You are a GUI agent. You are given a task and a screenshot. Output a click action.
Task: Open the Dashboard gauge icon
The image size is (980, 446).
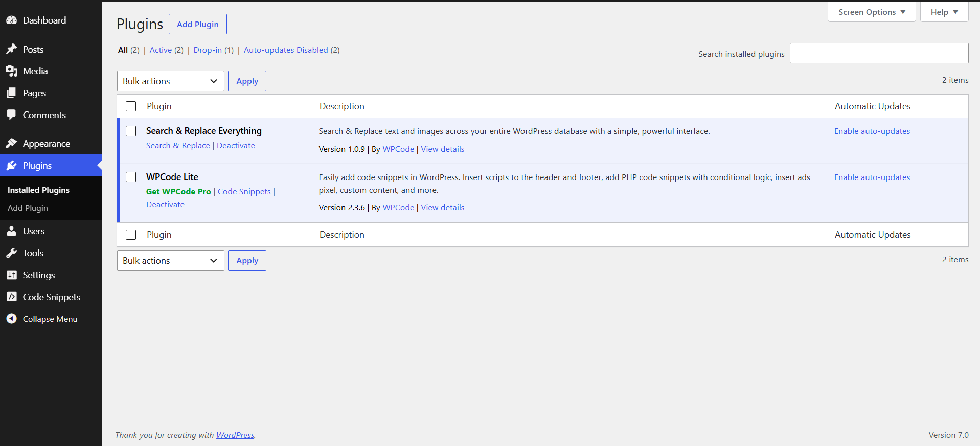[x=11, y=20]
